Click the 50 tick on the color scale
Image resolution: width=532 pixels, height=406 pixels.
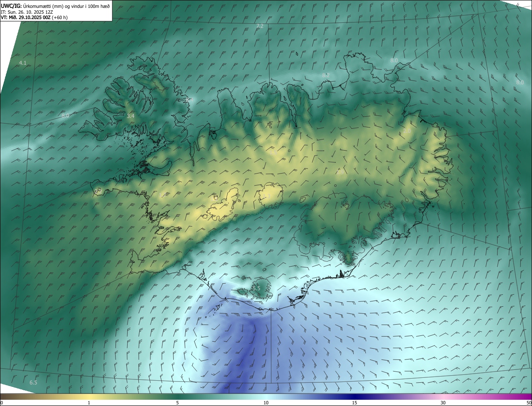pos(529,403)
